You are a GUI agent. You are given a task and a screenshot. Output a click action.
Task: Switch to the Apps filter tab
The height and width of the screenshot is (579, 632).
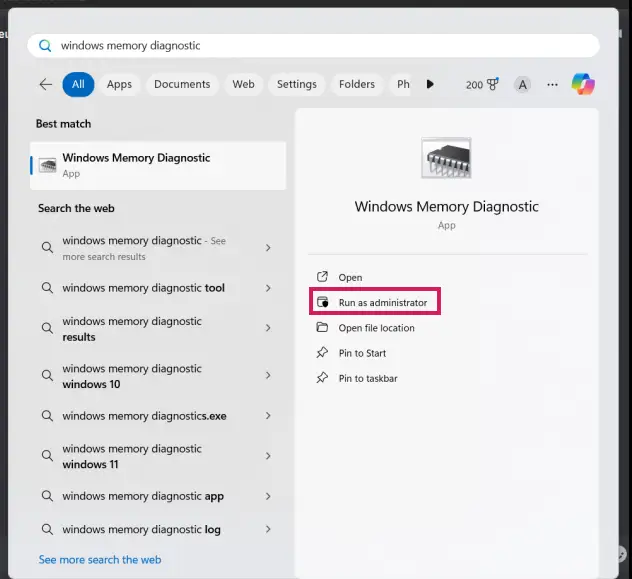pyautogui.click(x=119, y=84)
